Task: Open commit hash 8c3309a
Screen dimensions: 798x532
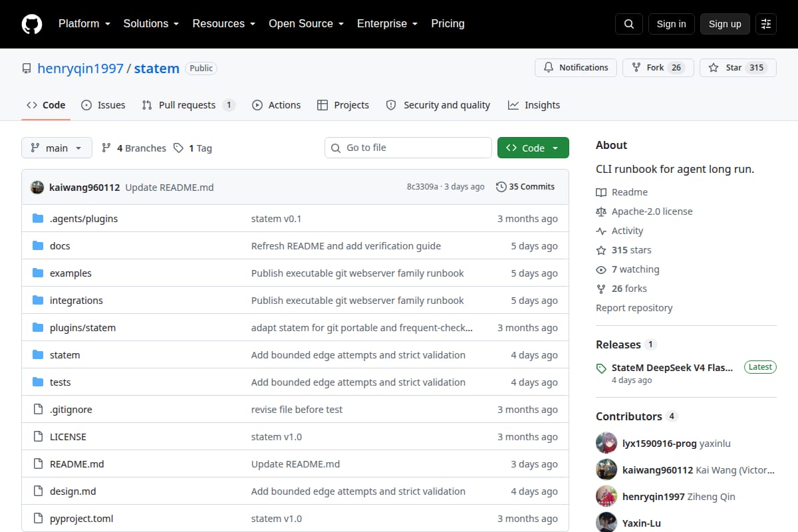Action: tap(422, 187)
